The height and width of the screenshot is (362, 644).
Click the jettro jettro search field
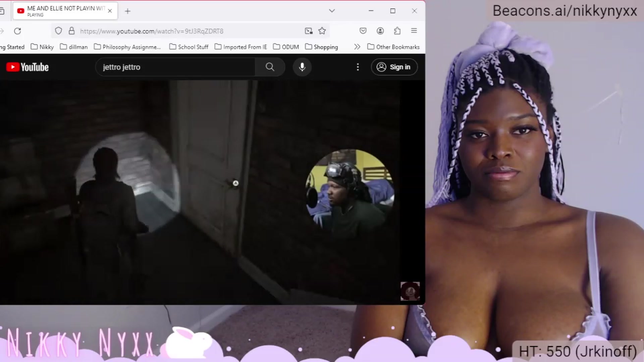coord(175,67)
